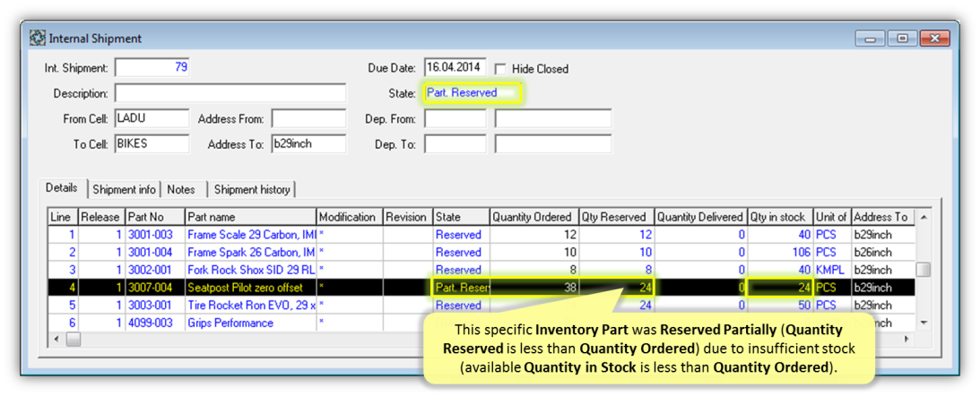This screenshot has height=396, width=980.
Task: Edit the Due Date field
Action: pos(454,68)
